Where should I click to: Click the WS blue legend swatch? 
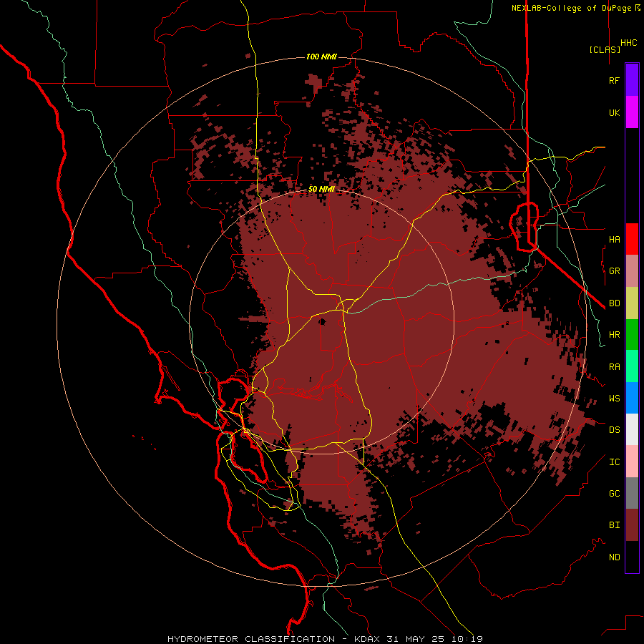click(632, 398)
